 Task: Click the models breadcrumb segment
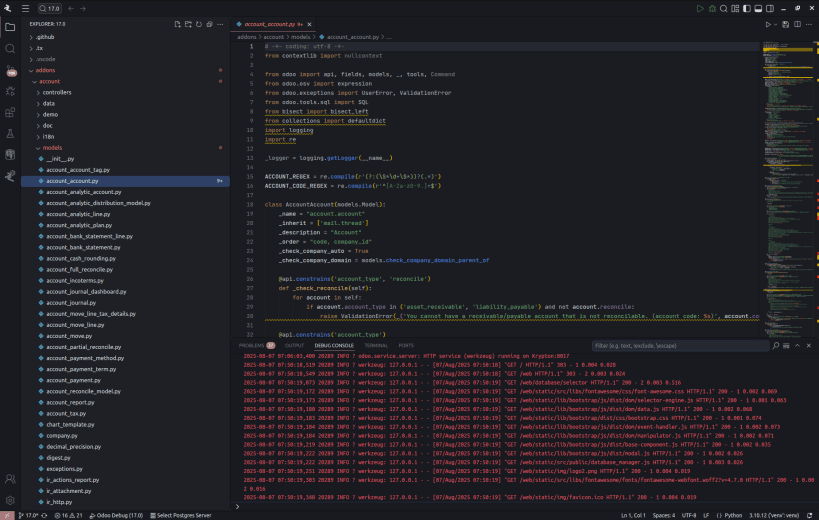[x=300, y=37]
